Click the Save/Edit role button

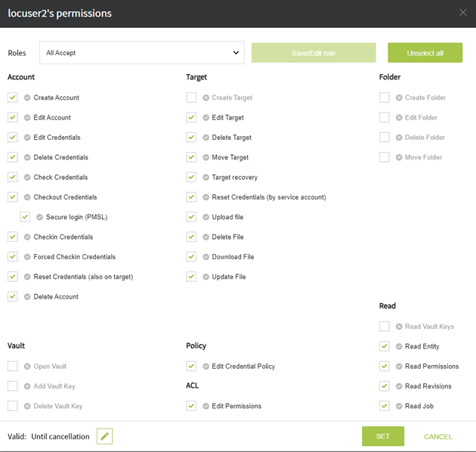coord(314,53)
